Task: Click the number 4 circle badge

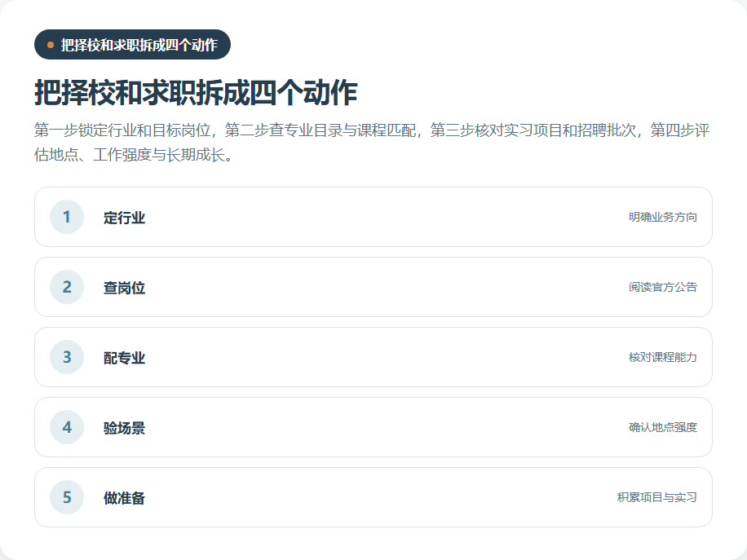Action: coord(67,426)
